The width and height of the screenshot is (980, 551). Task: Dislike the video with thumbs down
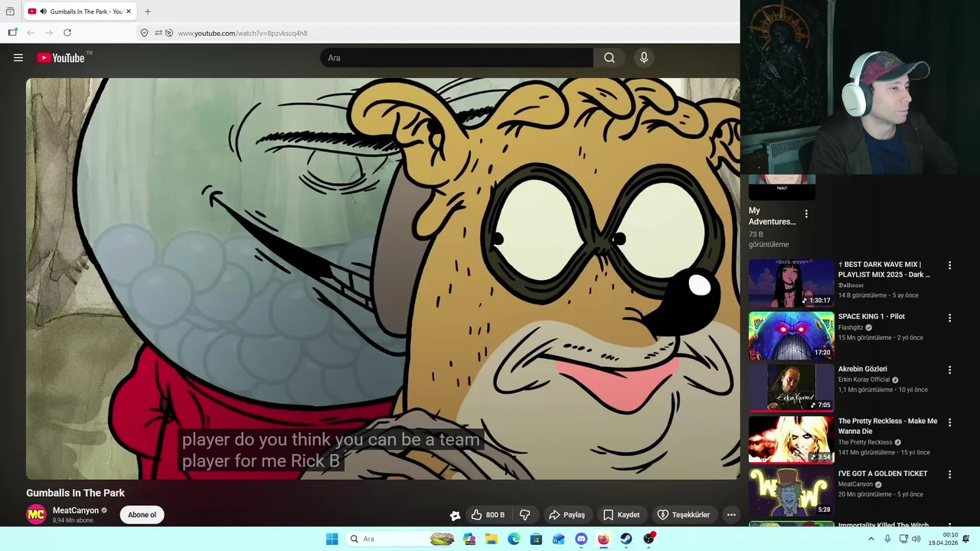(x=525, y=515)
